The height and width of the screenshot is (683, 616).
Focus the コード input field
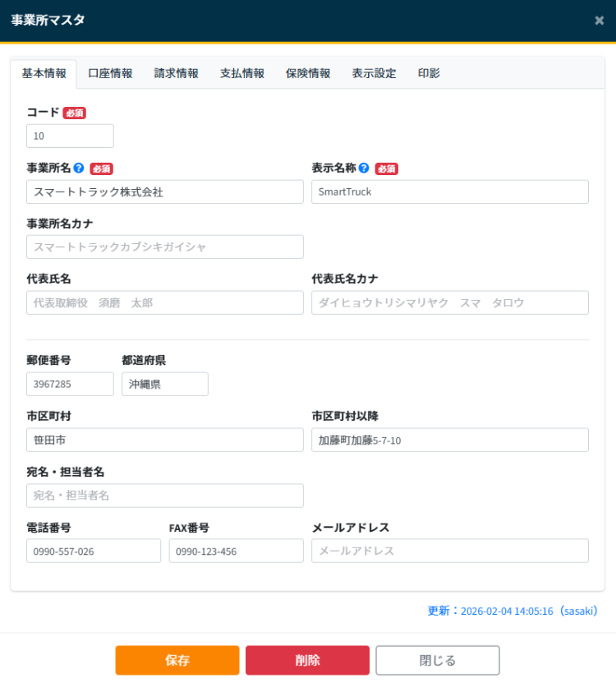pos(70,136)
